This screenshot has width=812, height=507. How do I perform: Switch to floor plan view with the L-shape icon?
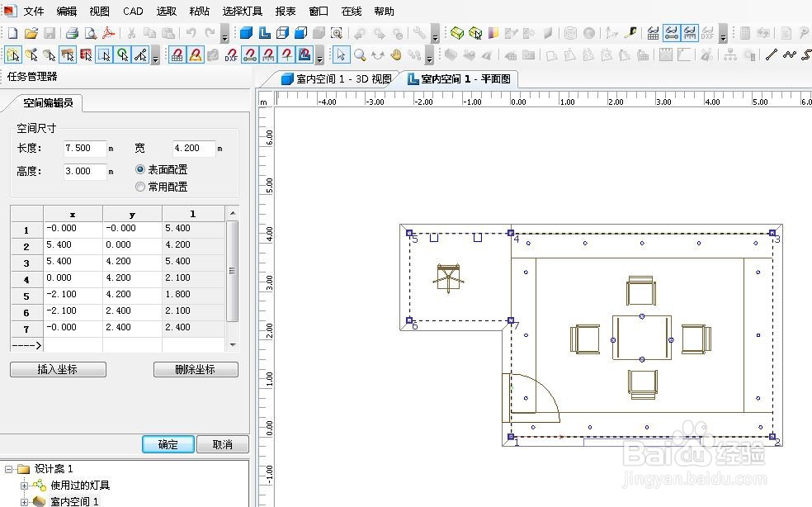[x=265, y=33]
